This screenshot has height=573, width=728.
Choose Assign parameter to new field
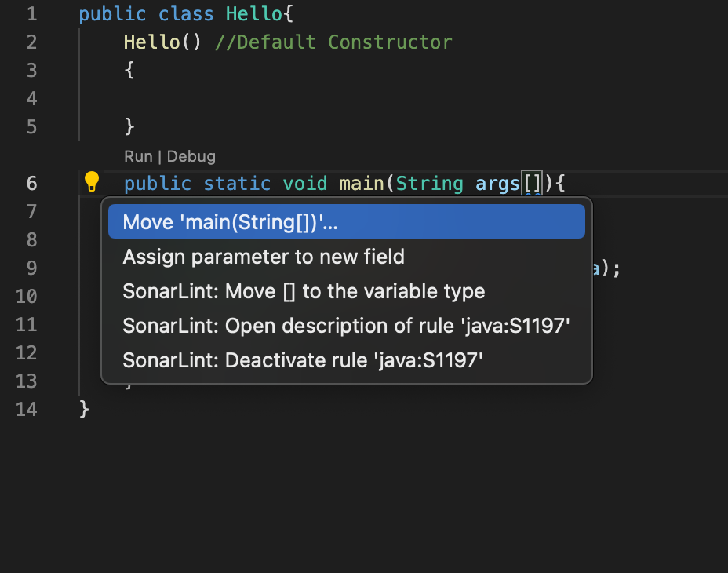(x=347, y=257)
